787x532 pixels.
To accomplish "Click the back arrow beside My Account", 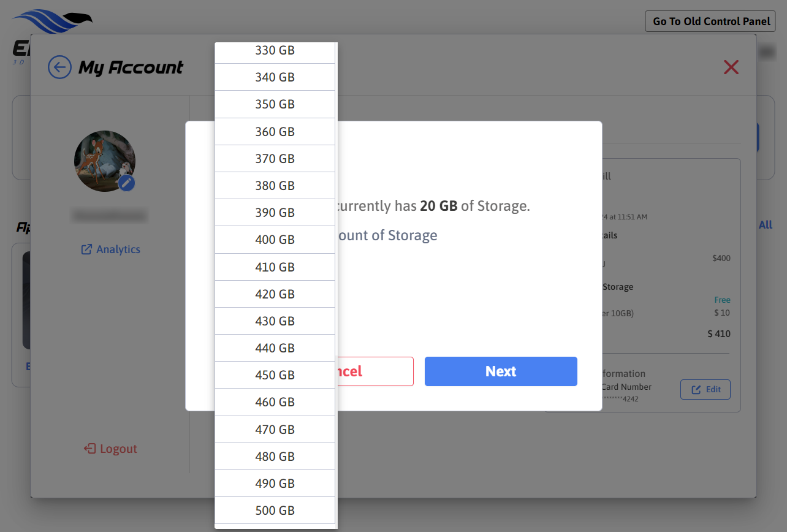I will click(x=59, y=67).
